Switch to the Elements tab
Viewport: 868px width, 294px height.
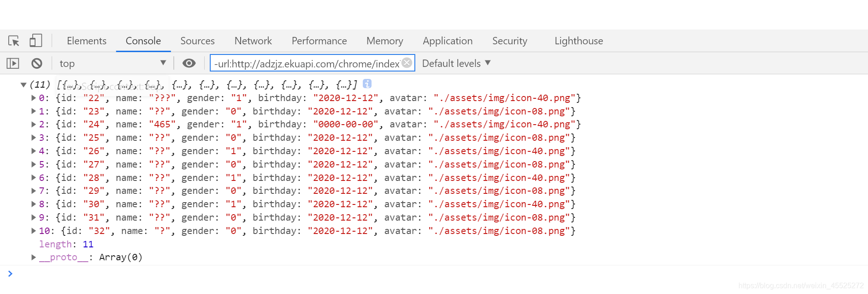(87, 41)
